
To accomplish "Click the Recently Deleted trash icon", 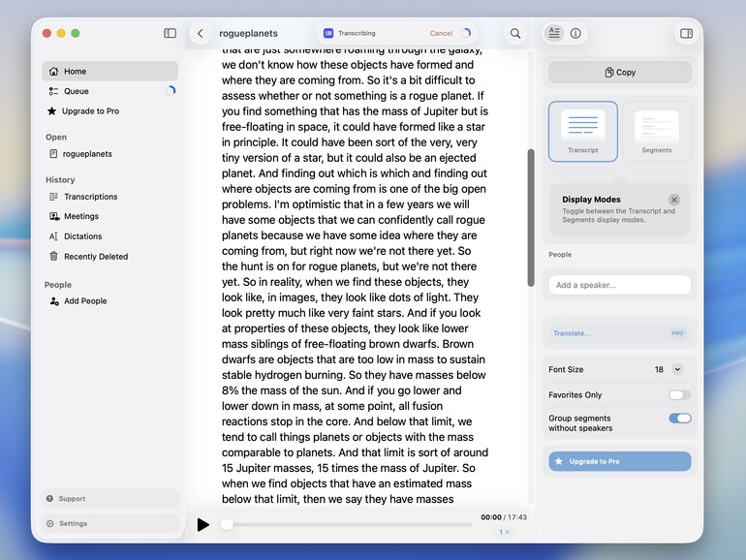I will click(x=53, y=256).
